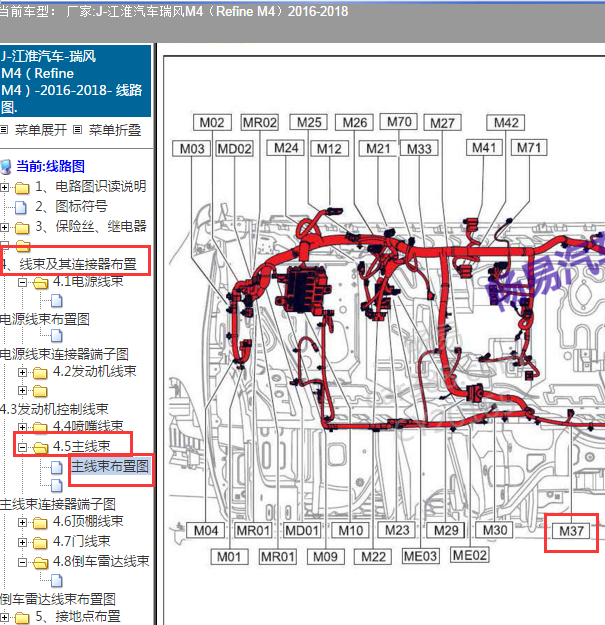Screen dimensions: 605x625
Task: Expand the 4.4喷嘴线束 node
Action: click(23, 427)
